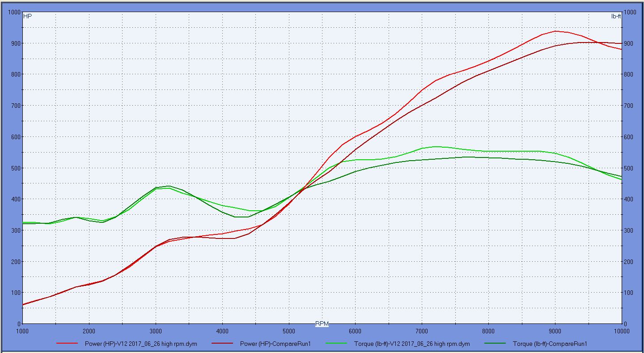
Task: Click the highlighted RPM axis title
Action: click(322, 323)
